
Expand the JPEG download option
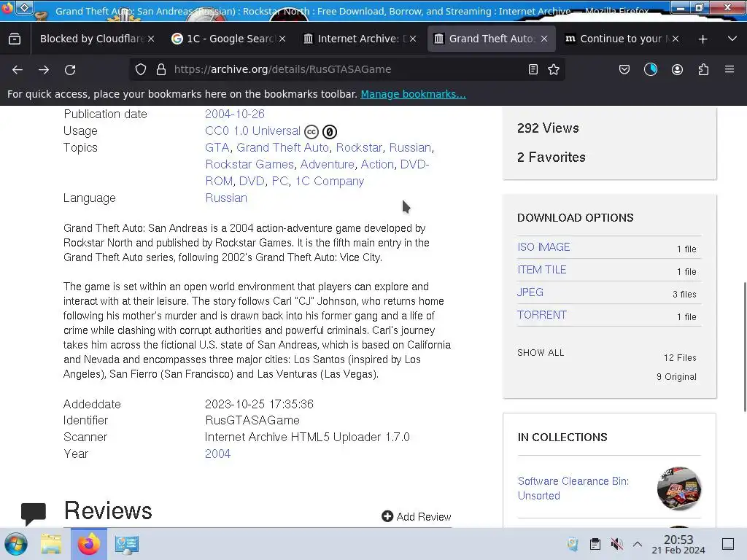530,292
